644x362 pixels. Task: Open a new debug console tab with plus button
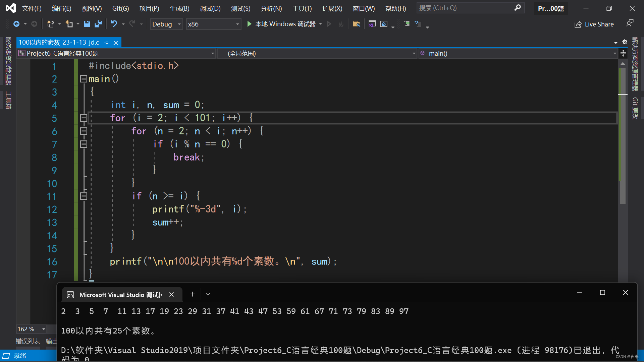(193, 294)
